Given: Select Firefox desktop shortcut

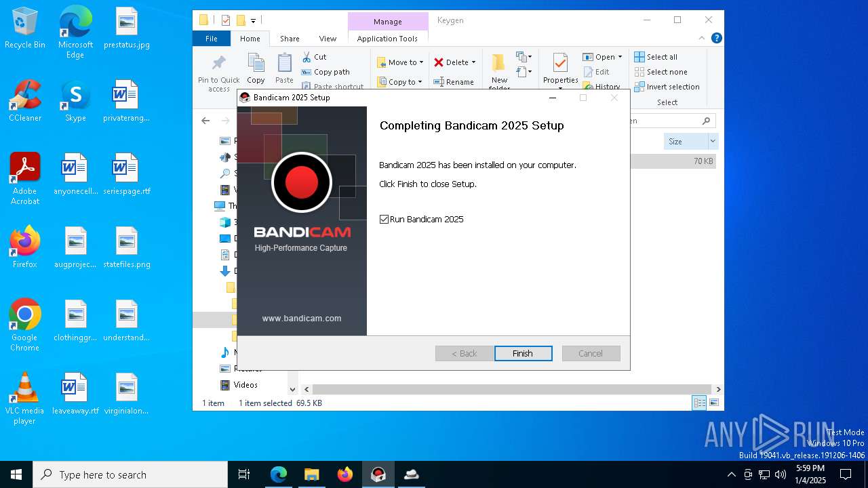Looking at the screenshot, I should coord(25,248).
